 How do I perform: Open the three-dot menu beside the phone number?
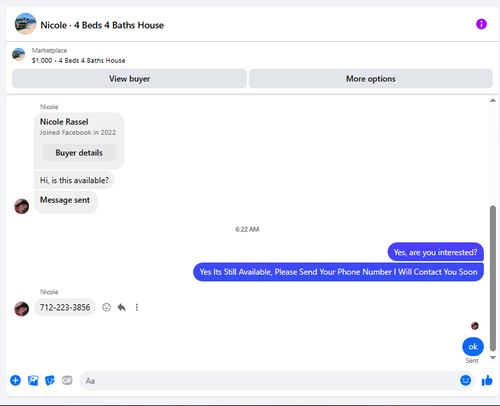(x=137, y=307)
